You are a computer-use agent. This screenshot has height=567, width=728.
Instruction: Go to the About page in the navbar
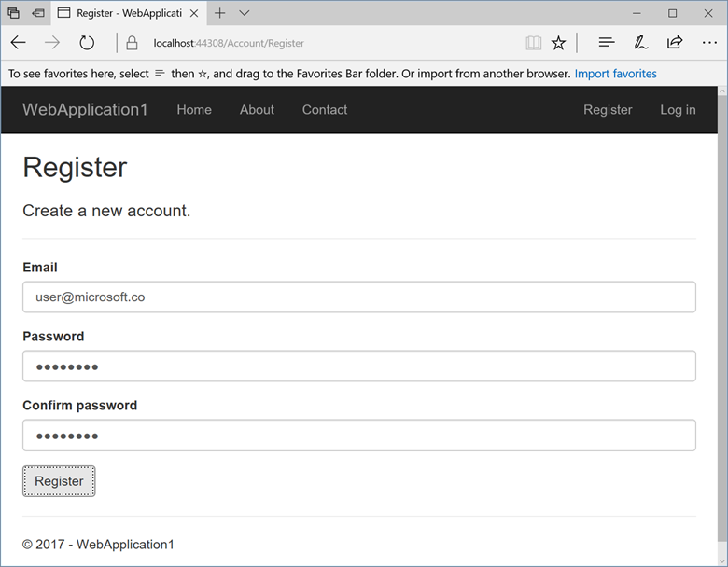[x=257, y=110]
